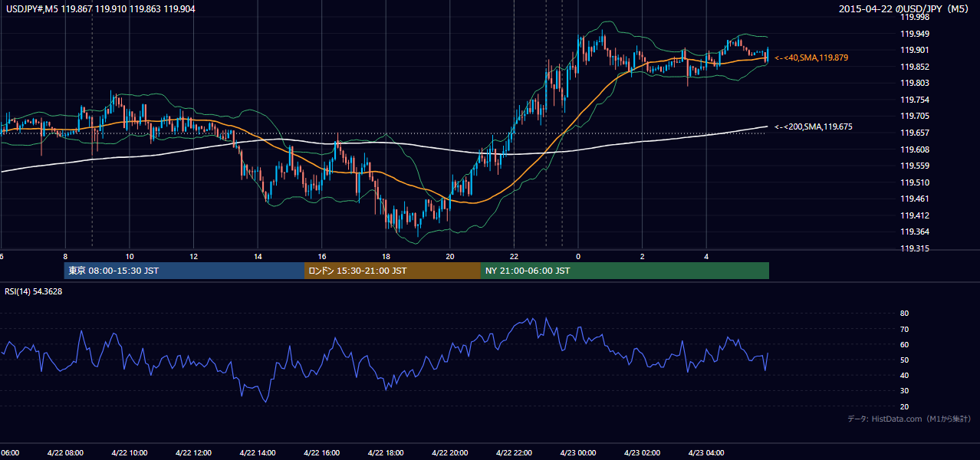Click the 4/23 02:00 time label
The width and height of the screenshot is (980, 460).
pos(642,452)
